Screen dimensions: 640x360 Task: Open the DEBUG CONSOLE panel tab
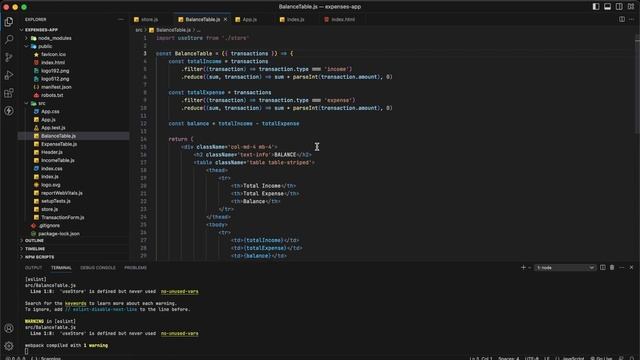tap(98, 268)
